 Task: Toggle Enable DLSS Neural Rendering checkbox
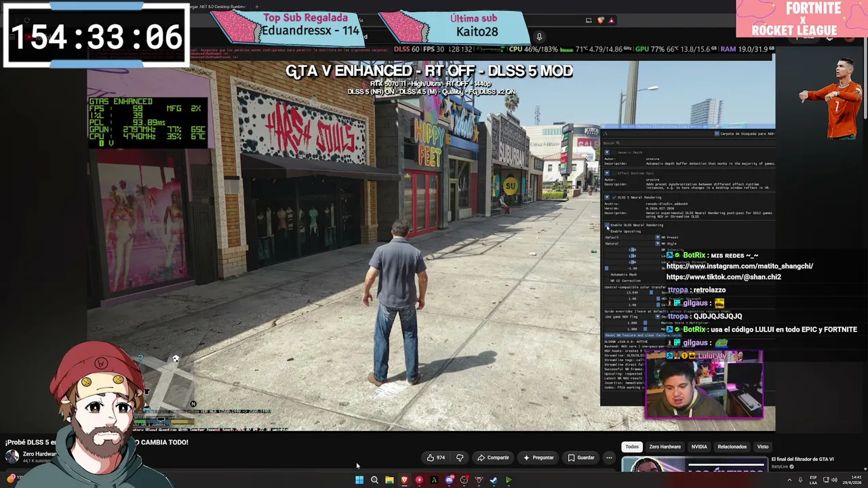pyautogui.click(x=607, y=225)
